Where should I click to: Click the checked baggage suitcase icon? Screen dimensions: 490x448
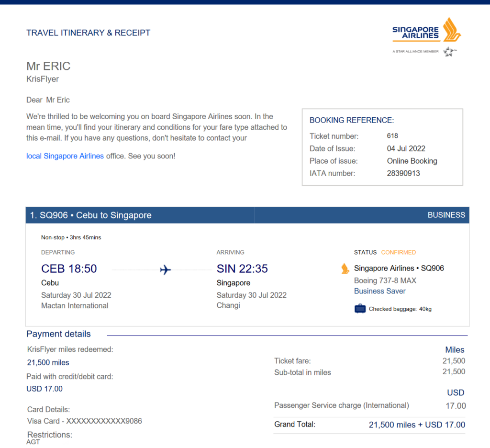(x=360, y=309)
